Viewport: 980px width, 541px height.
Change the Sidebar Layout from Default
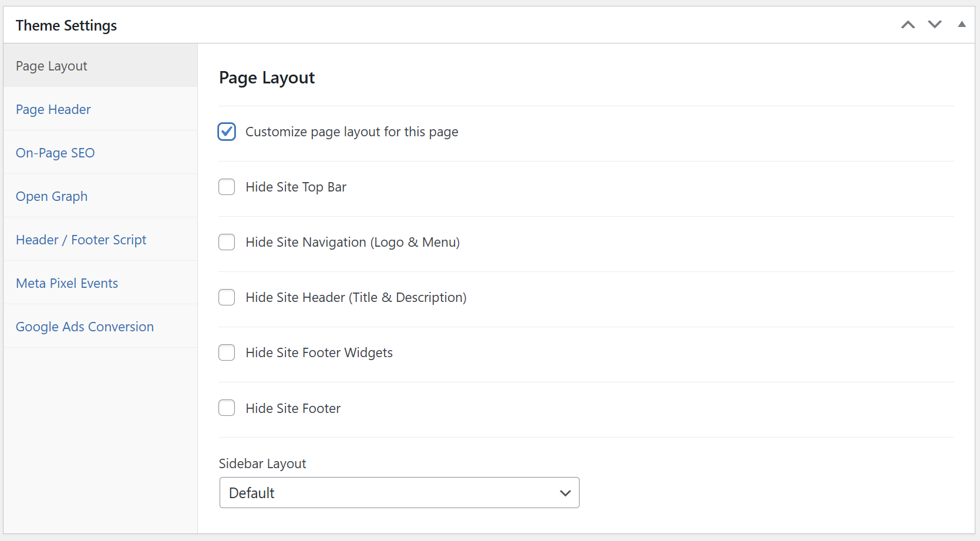(399, 493)
